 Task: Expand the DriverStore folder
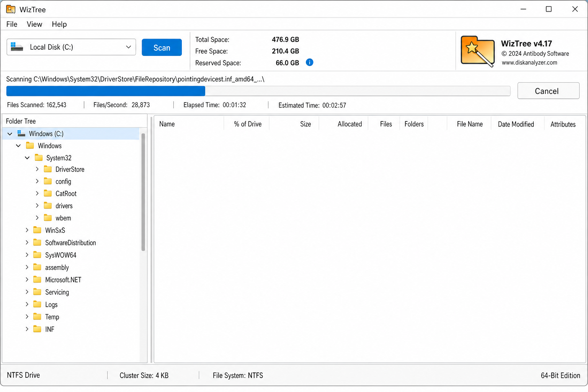tap(37, 169)
